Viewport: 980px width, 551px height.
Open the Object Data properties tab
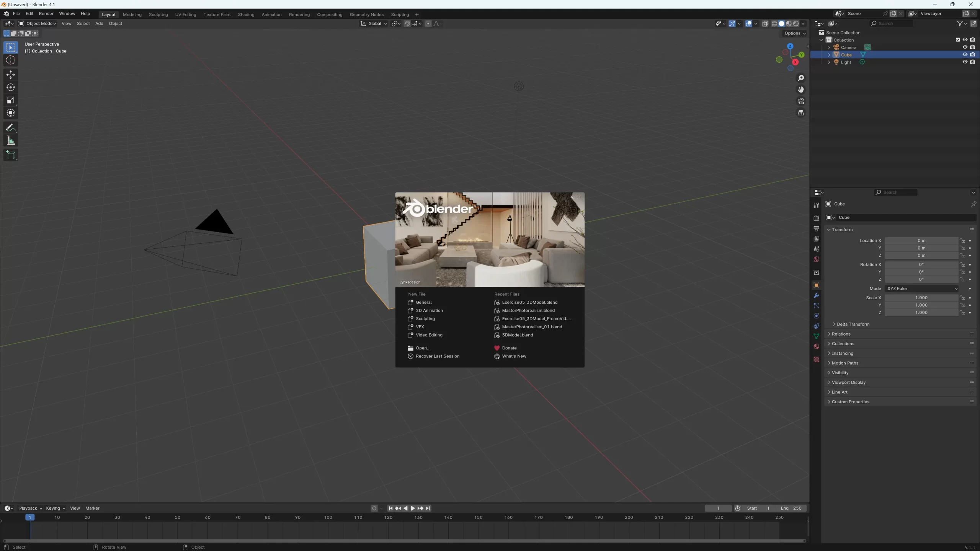pos(816,336)
